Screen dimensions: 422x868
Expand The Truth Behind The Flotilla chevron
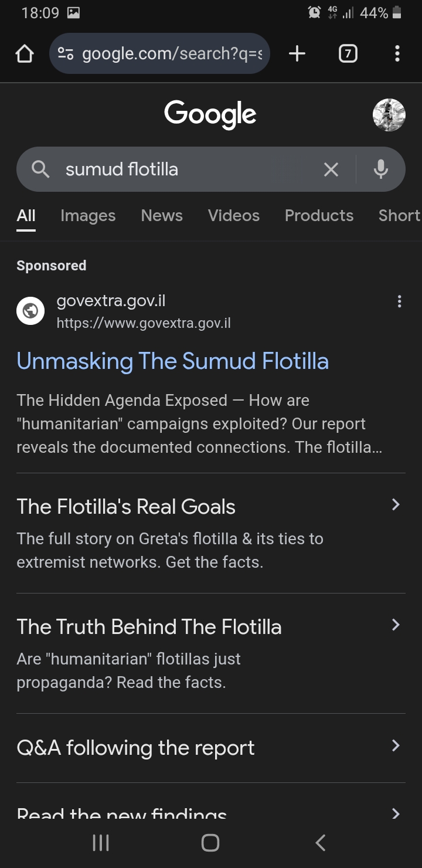coord(396,625)
